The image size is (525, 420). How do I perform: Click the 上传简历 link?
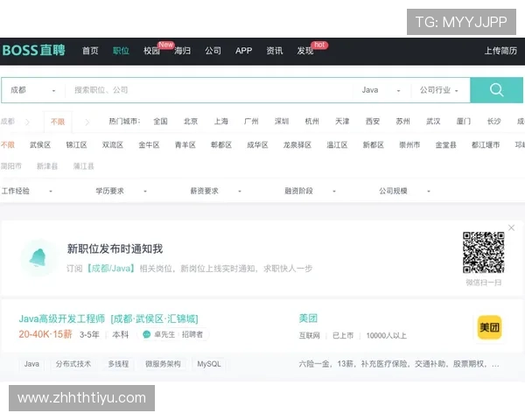tap(500, 51)
